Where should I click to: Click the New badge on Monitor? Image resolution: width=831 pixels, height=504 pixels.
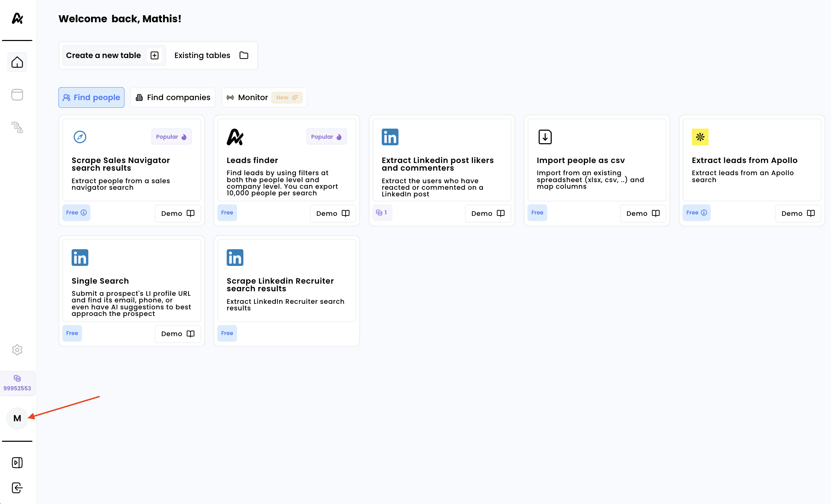click(x=287, y=98)
